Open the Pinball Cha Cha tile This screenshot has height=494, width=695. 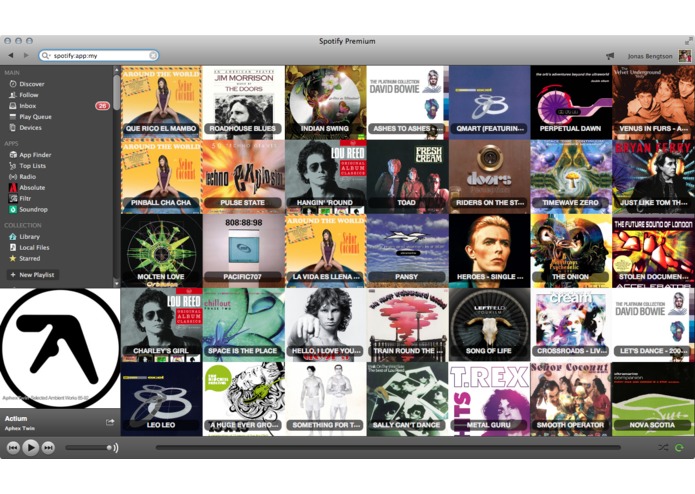pyautogui.click(x=161, y=177)
